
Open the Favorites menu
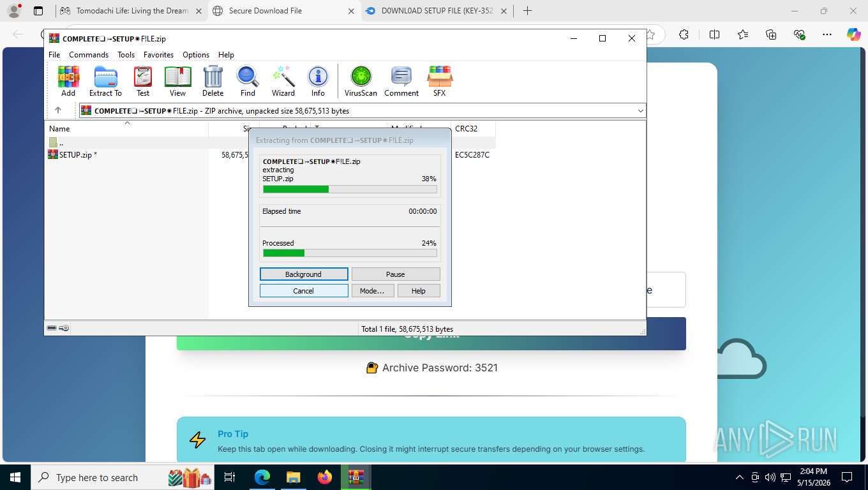click(158, 55)
